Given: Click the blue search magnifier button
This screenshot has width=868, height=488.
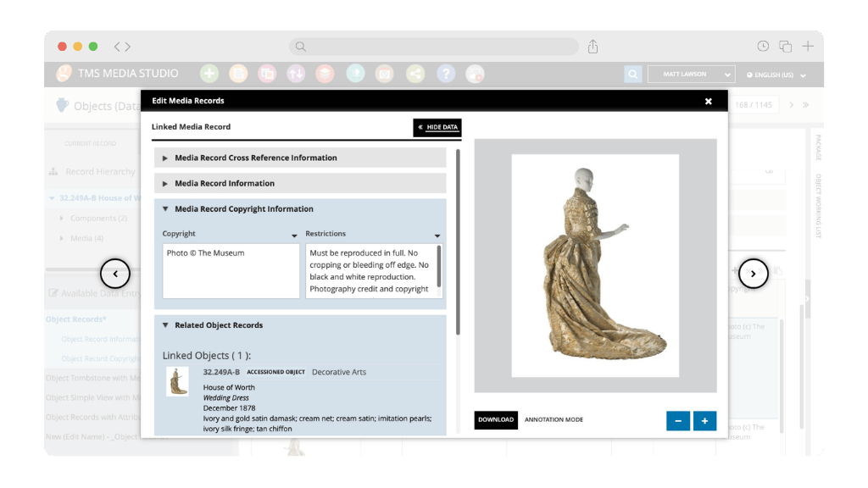Looking at the screenshot, I should point(632,75).
